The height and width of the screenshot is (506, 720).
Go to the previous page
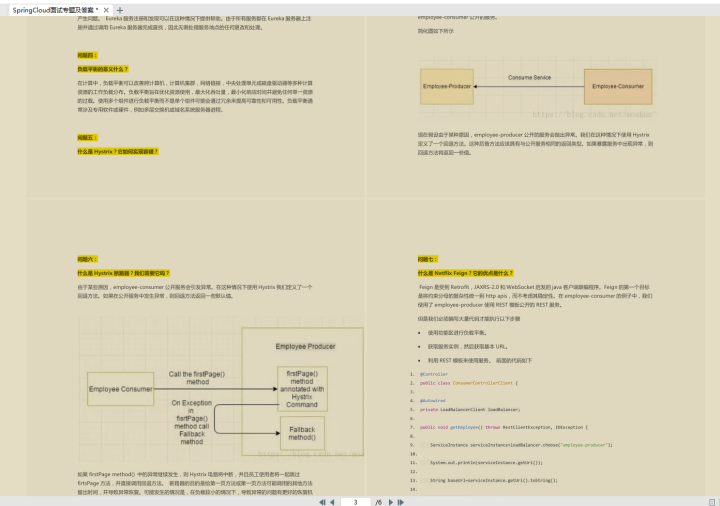point(332,502)
